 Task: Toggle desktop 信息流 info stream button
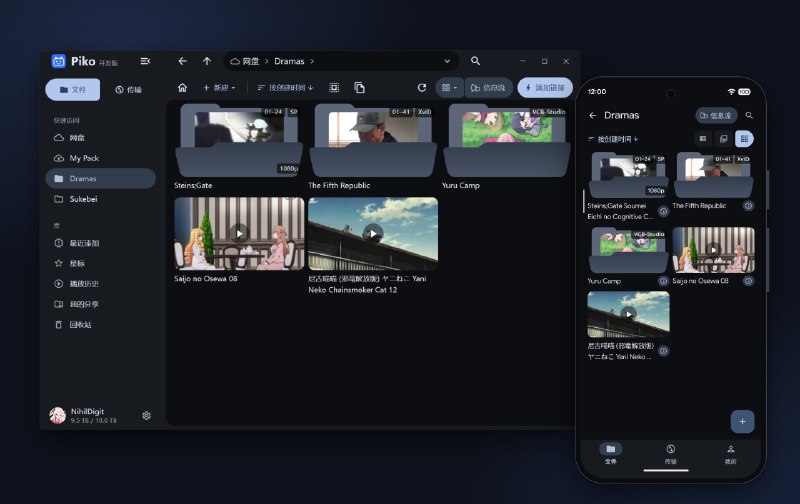[x=488, y=88]
